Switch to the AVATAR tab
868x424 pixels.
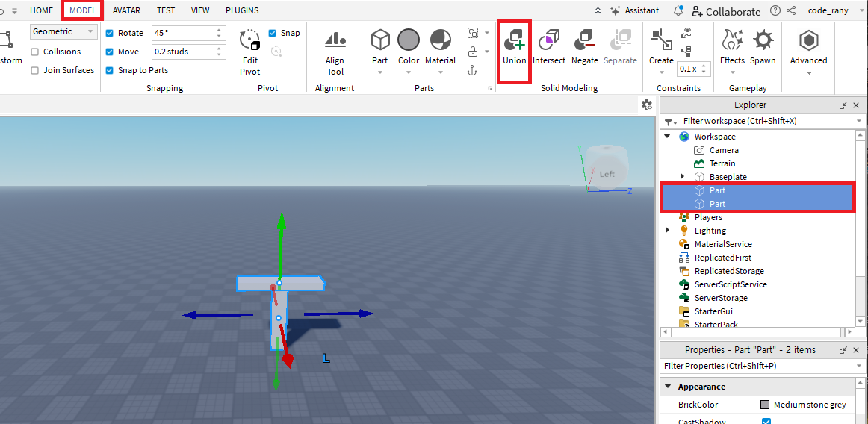pos(126,10)
